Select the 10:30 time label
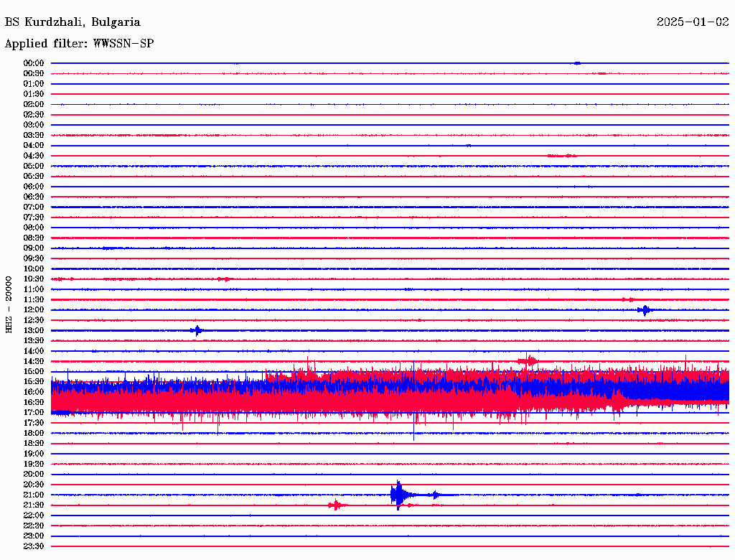 pos(34,279)
